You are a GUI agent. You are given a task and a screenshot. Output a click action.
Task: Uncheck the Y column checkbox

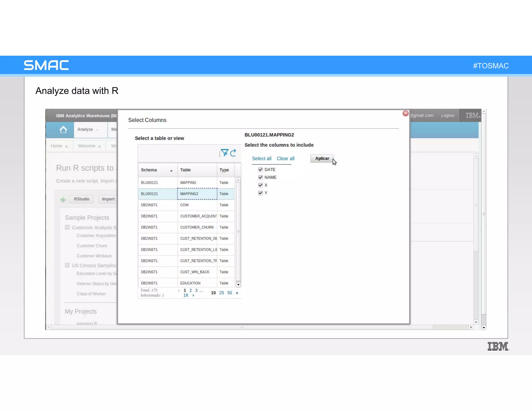[x=260, y=193]
